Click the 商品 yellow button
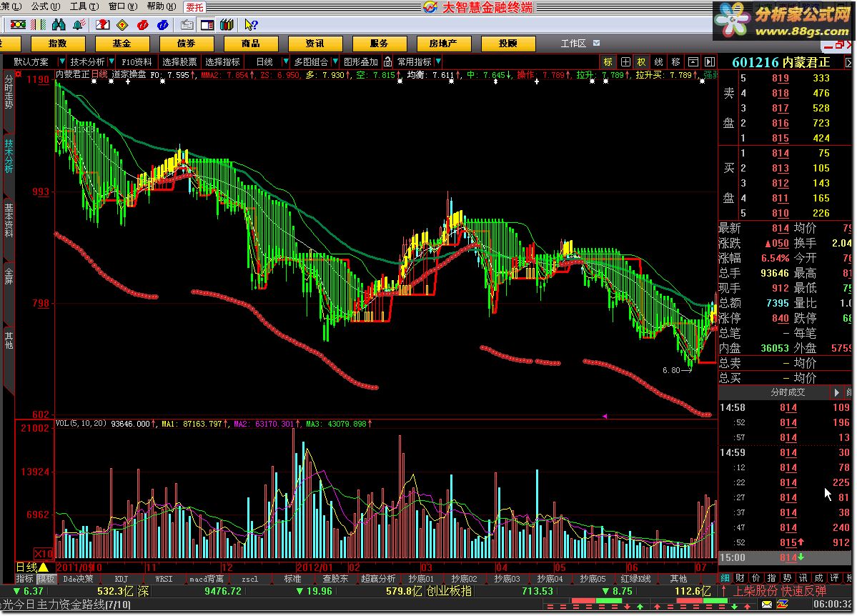The height and width of the screenshot is (616, 857). pos(251,44)
